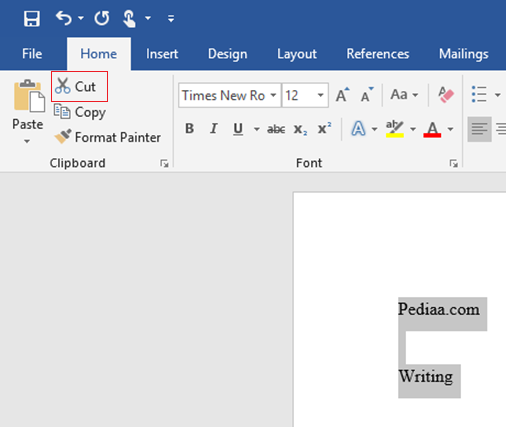
Task: Increase font size with Grow Font icon
Action: tap(342, 95)
